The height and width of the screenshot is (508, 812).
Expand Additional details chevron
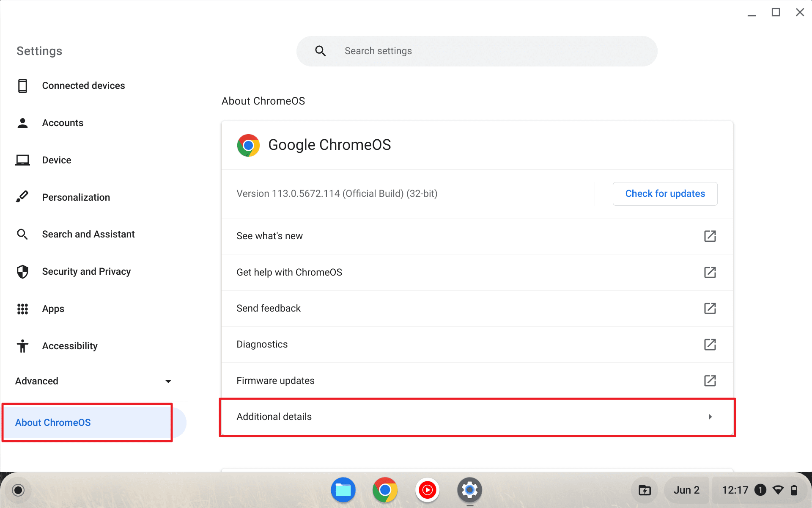click(x=710, y=417)
